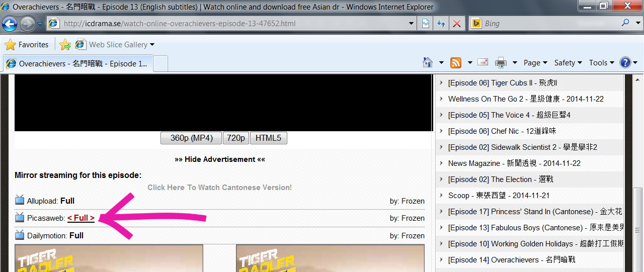
Task: Refresh the page using the refresh icon
Action: point(441,24)
